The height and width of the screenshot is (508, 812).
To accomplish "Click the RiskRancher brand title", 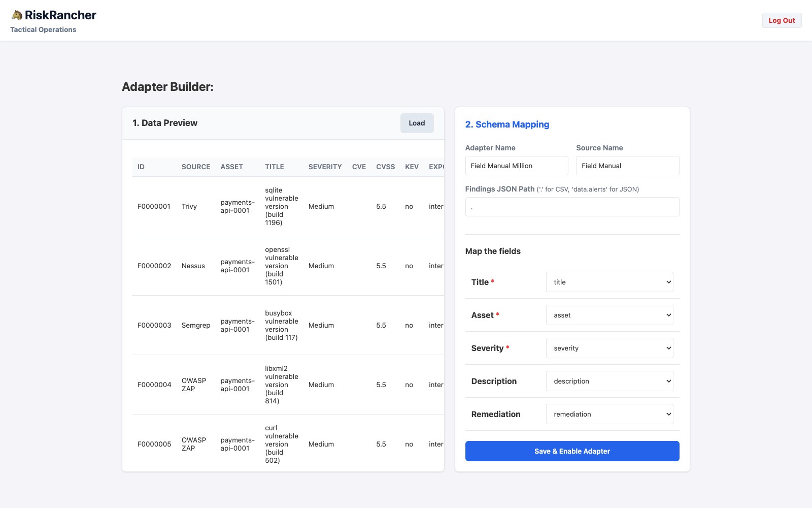I will [x=60, y=15].
